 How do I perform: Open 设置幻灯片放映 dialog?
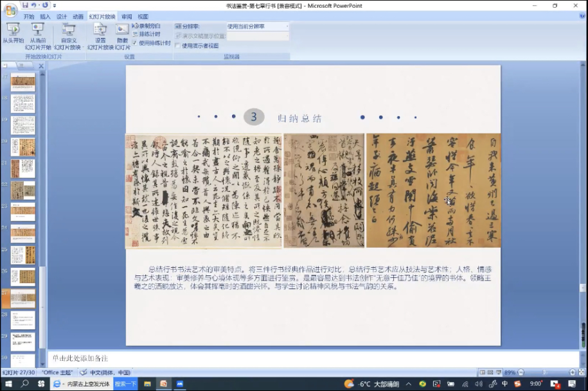[x=100, y=37]
